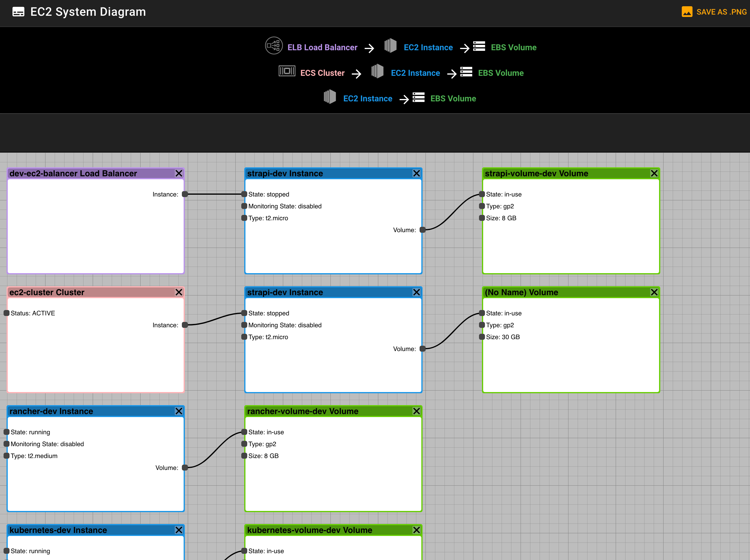This screenshot has width=750, height=560.
Task: Click EBS Volume icon in first legend row
Action: click(x=479, y=46)
